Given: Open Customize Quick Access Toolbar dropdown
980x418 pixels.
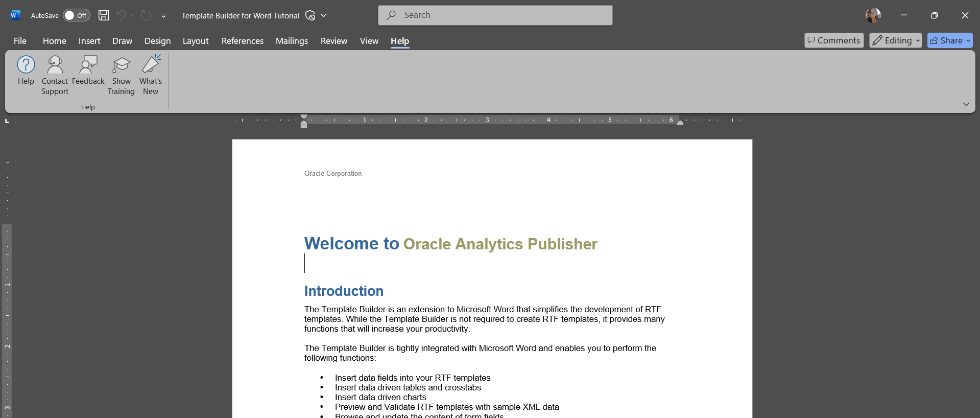Looking at the screenshot, I should (x=163, y=15).
